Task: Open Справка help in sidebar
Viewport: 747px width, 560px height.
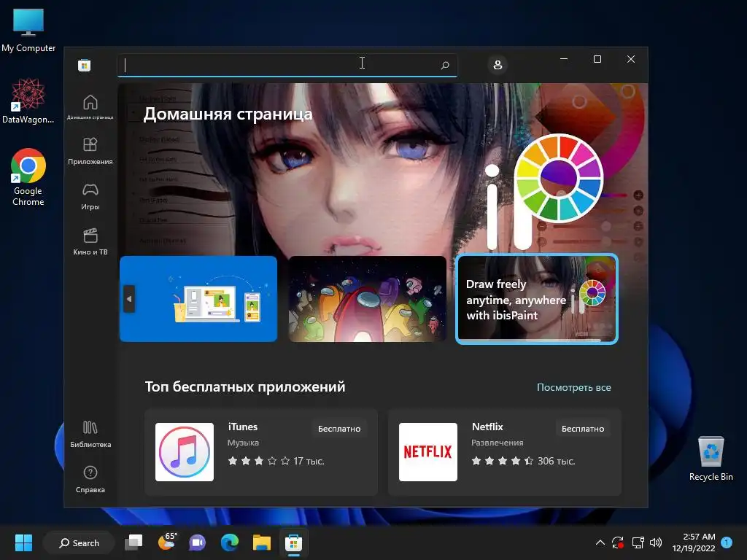Action: pos(90,479)
